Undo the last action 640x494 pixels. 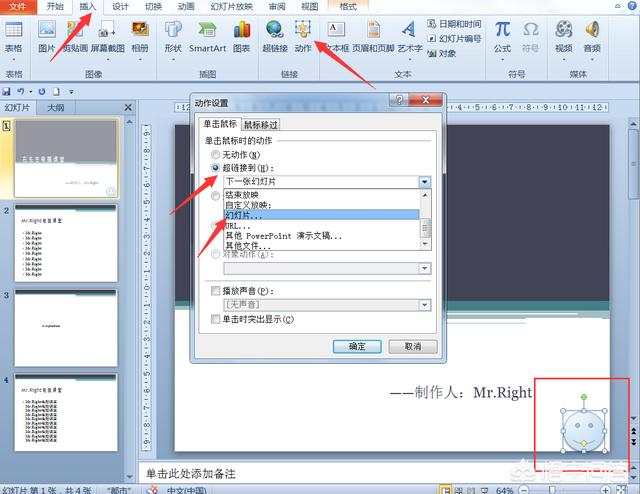[21, 91]
